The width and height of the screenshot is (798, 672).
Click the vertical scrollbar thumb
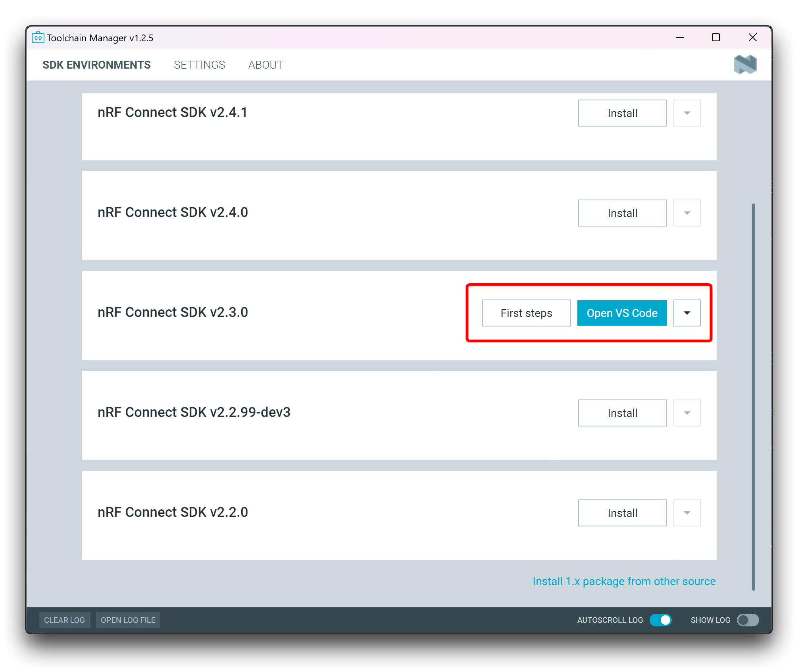click(x=753, y=397)
